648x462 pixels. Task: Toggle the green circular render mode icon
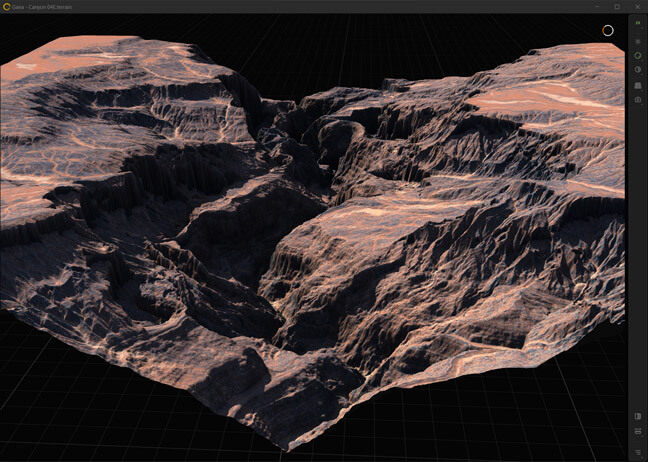pyautogui.click(x=638, y=56)
